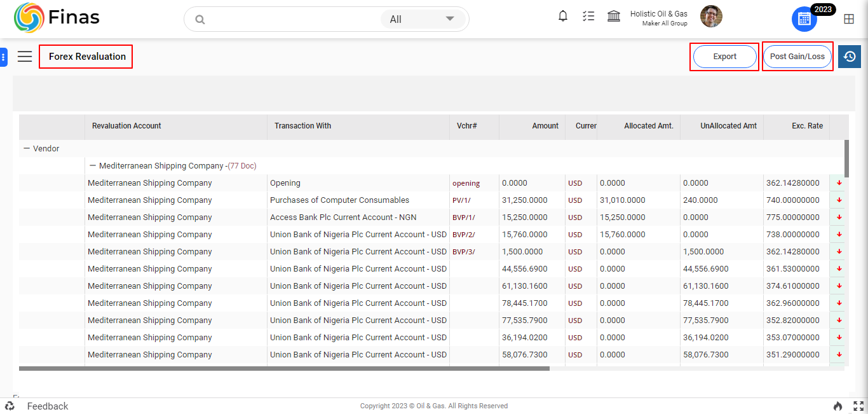Screen dimensions: 868x414
Task: Click exchange rate 374.61000000
Action: coord(793,286)
